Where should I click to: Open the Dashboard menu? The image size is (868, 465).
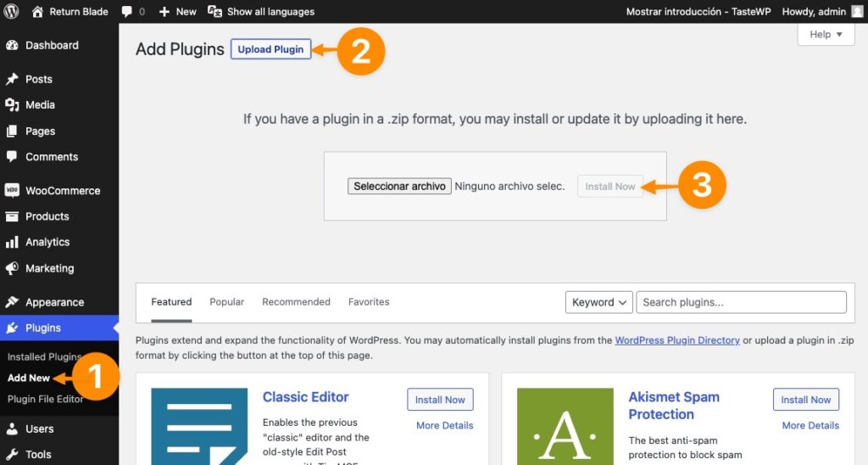coord(52,46)
